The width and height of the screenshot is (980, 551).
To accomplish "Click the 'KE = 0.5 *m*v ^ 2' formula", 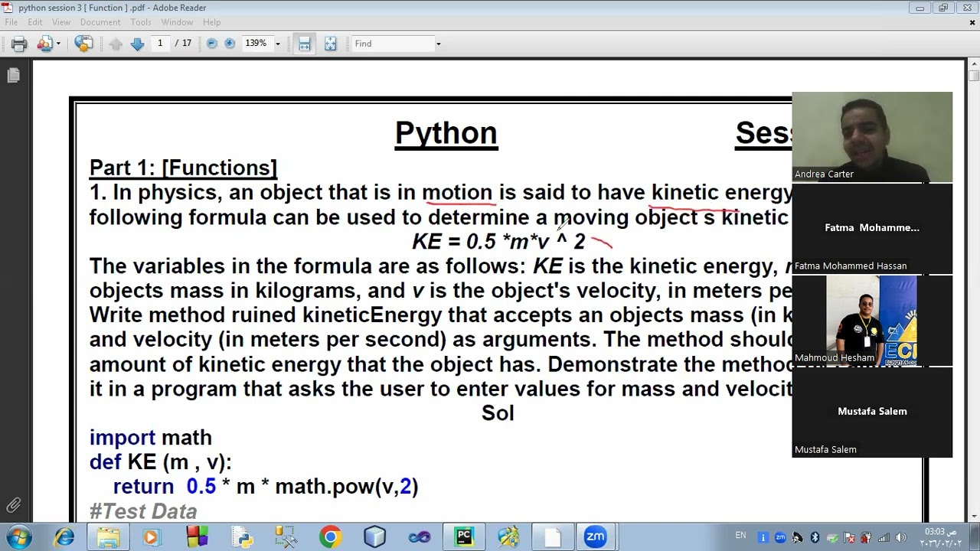I will [x=498, y=242].
